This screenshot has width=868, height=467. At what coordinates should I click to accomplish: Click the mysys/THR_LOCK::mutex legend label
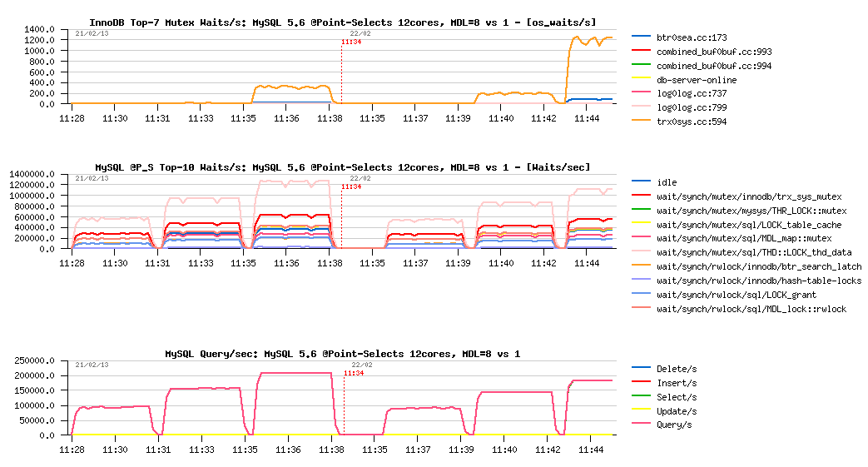coord(751,211)
